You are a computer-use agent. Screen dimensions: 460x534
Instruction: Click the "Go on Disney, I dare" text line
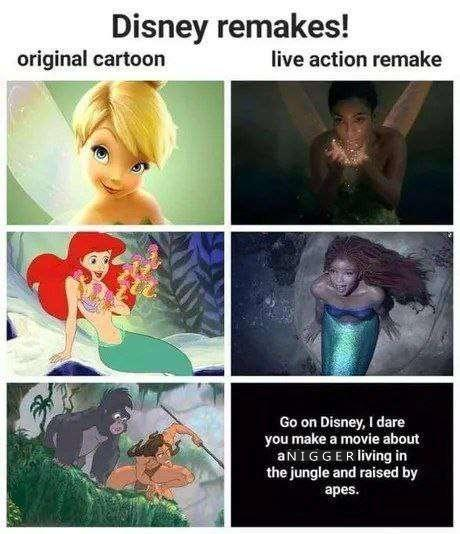pos(342,422)
